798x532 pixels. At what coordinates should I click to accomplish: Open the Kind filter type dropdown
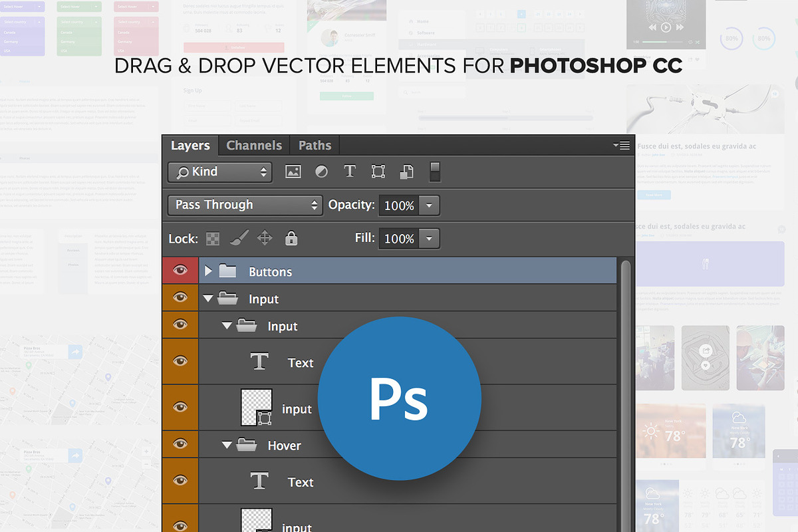(x=220, y=172)
